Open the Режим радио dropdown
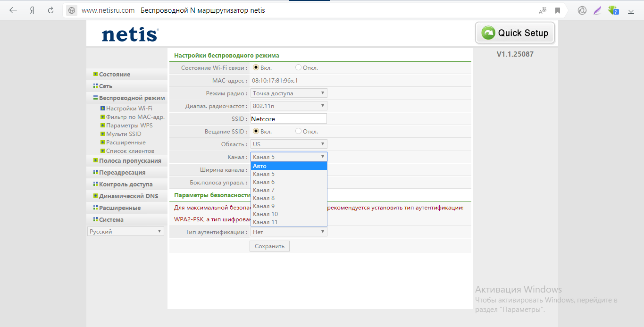 tap(289, 93)
